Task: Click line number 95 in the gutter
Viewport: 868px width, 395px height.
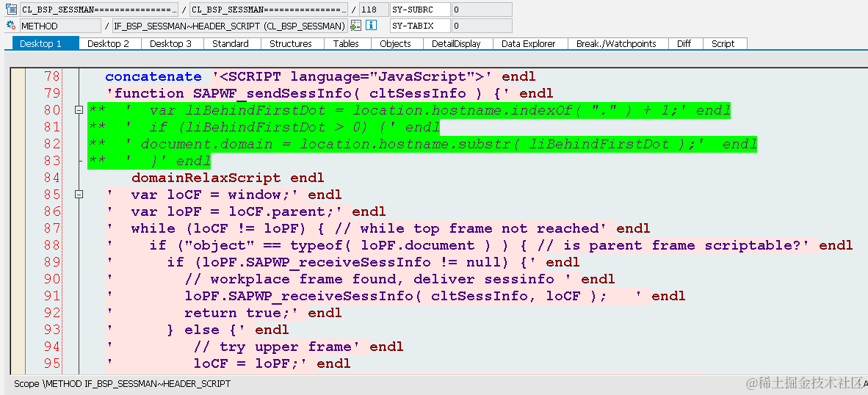Action: pyautogui.click(x=51, y=363)
